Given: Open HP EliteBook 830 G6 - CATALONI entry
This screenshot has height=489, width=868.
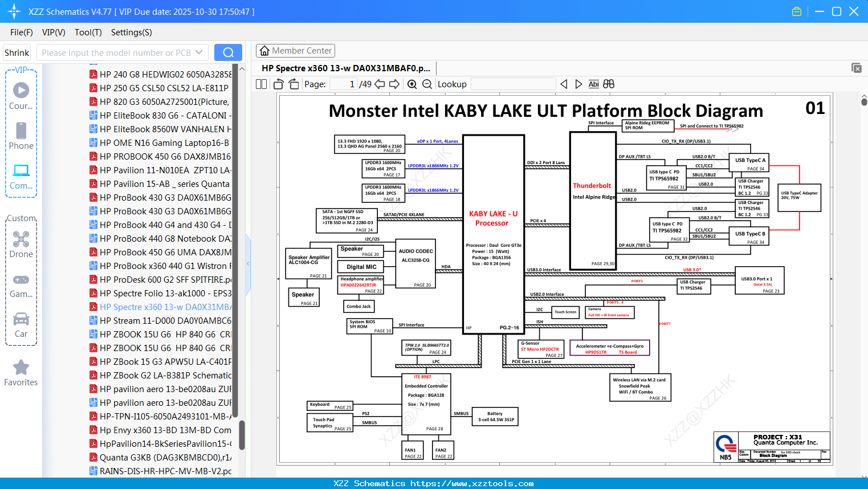Looking at the screenshot, I should tap(161, 115).
